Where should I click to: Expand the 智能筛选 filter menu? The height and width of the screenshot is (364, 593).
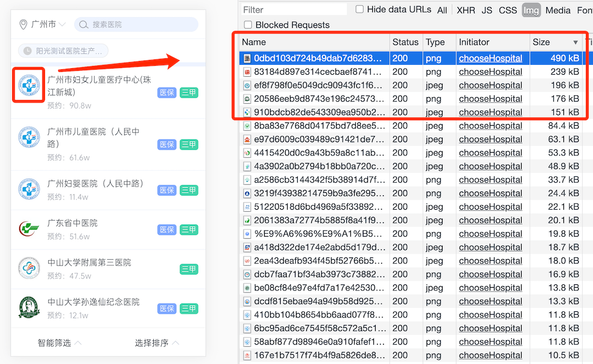tap(59, 343)
